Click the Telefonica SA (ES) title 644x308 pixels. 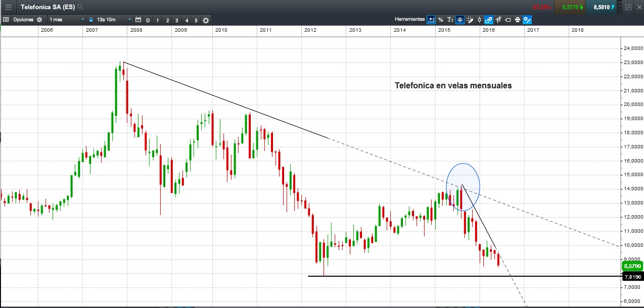click(48, 7)
